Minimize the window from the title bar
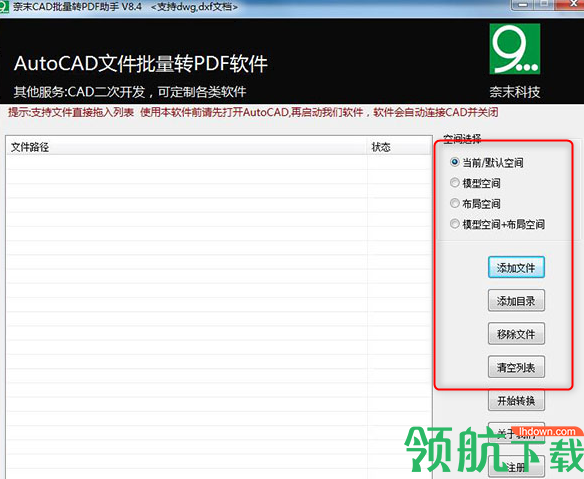The width and height of the screenshot is (584, 479). pos(523,4)
